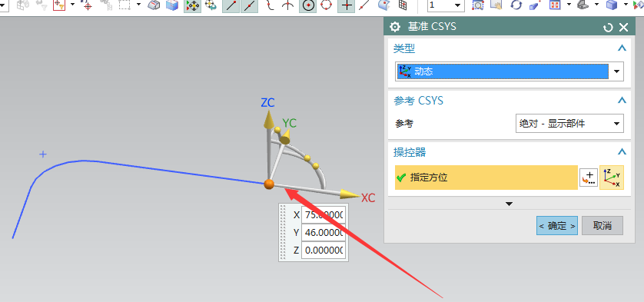Click the X coordinate input field
644x302 pixels.
click(x=324, y=214)
